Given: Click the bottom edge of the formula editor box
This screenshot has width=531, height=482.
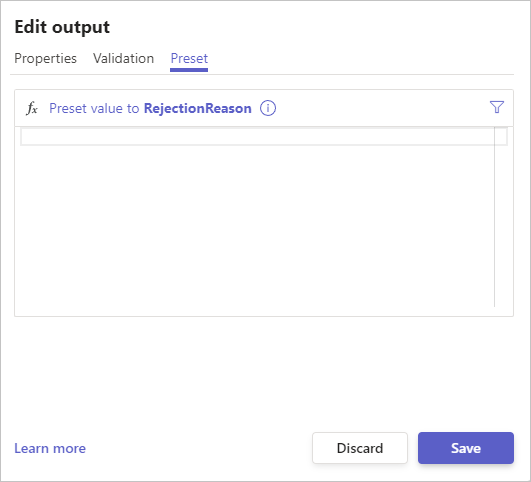Looking at the screenshot, I should (264, 316).
